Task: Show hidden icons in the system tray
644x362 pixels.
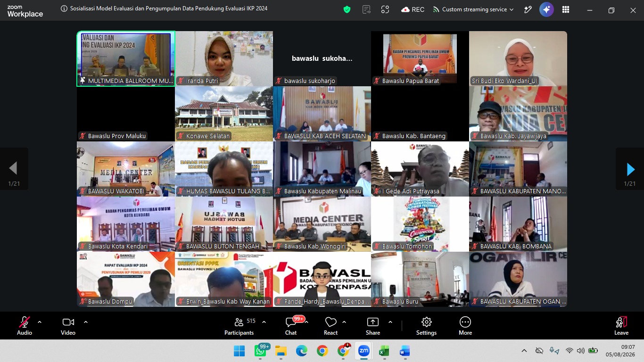Action: pos(524,351)
